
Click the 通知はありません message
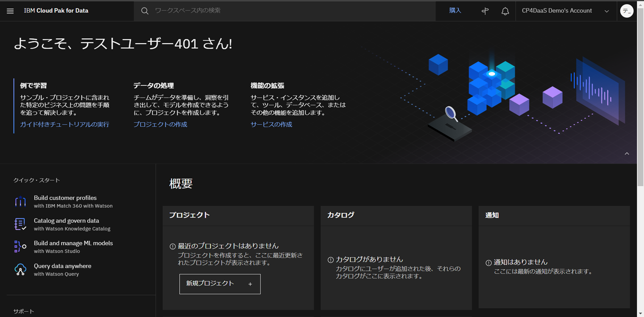click(x=520, y=262)
